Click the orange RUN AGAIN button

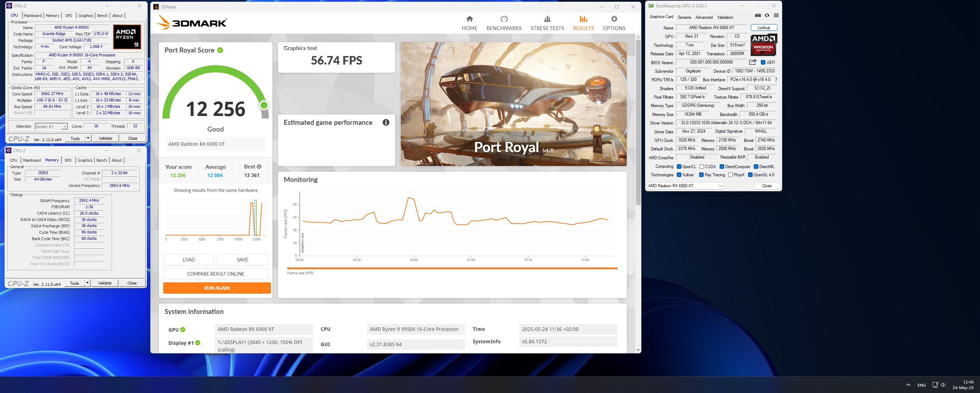coord(217,288)
